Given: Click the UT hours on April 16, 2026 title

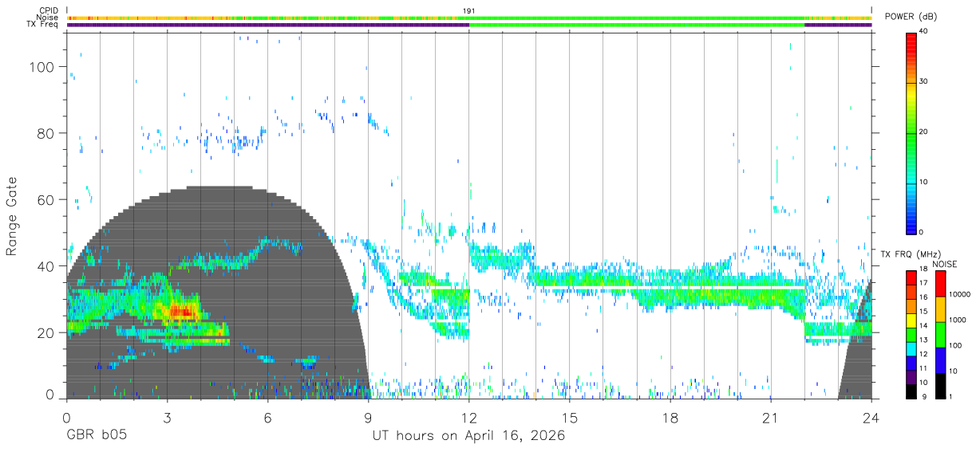Looking at the screenshot, I should point(468,436).
